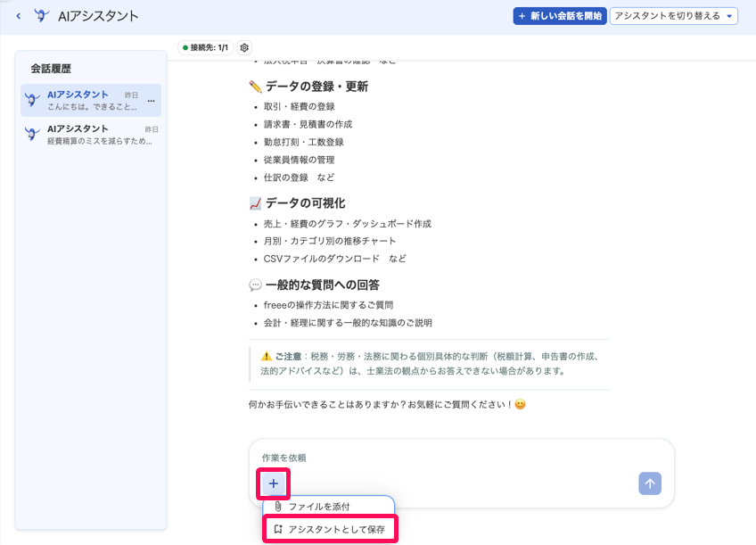This screenshot has width=756, height=545.
Task: Click the 会計・経理に関する一般的な知識のご説明 item
Action: click(x=348, y=323)
